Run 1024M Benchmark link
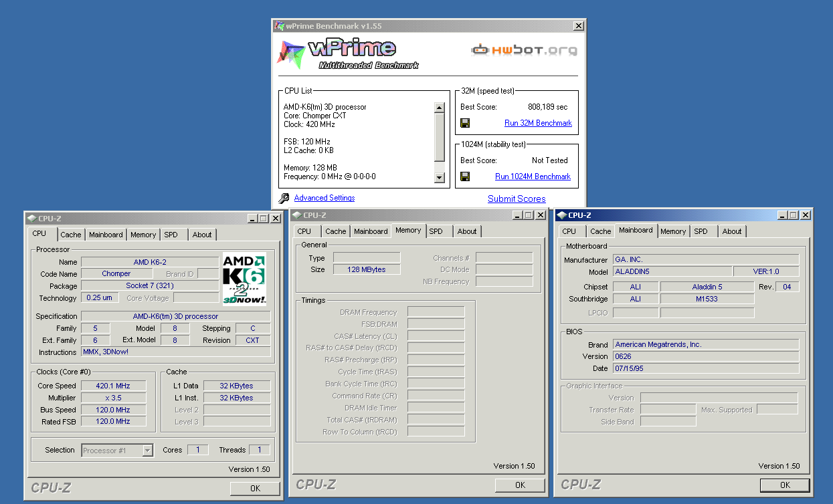Screen dimensions: 833x504 coord(533,176)
